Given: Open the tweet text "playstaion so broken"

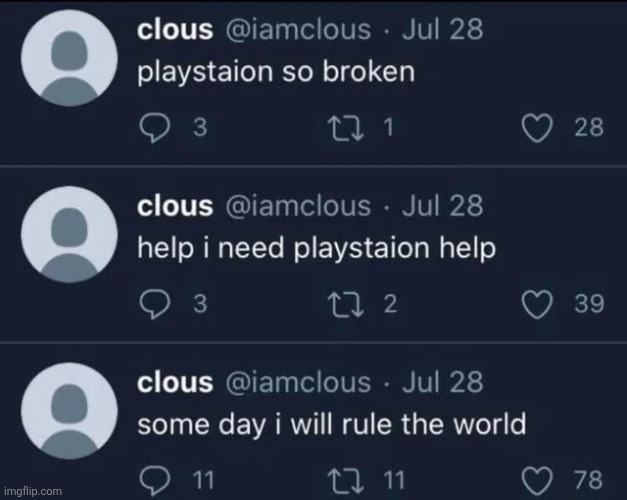Looking at the screenshot, I should coord(276,73).
